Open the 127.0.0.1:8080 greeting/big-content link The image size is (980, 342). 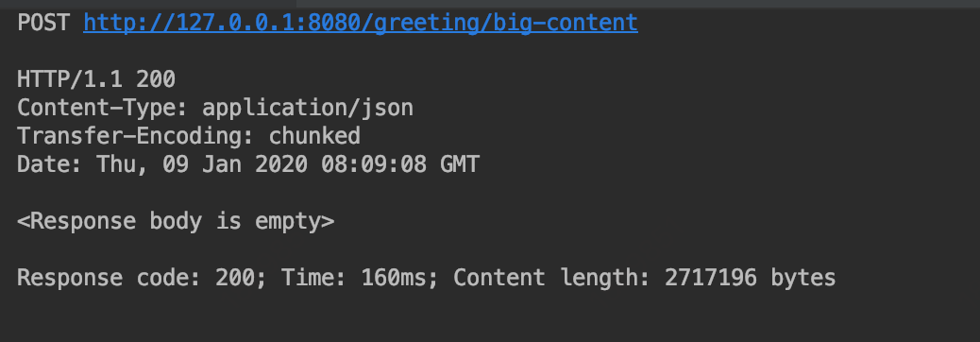pos(361,23)
